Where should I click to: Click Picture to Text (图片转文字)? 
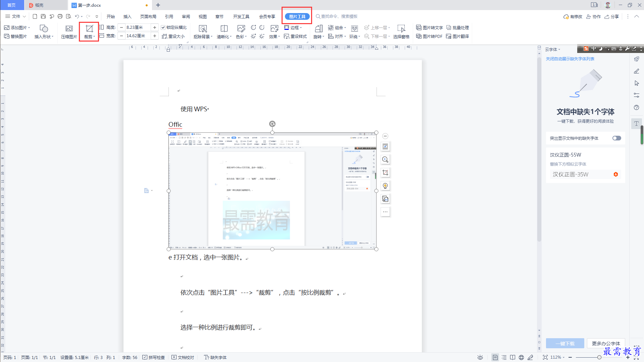click(430, 27)
